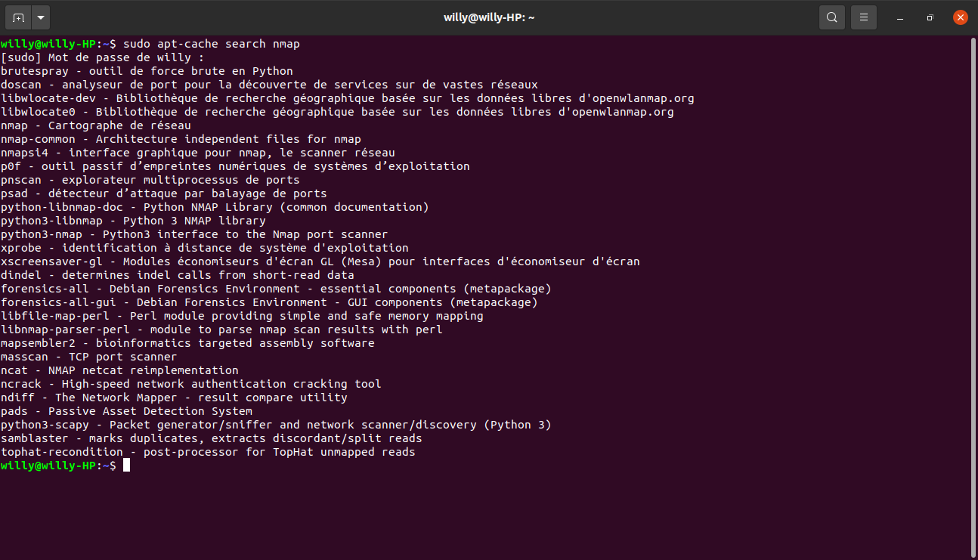Viewport: 978px width, 560px height.
Task: Click the 'doscan' package line
Action: pyautogui.click(x=269, y=85)
